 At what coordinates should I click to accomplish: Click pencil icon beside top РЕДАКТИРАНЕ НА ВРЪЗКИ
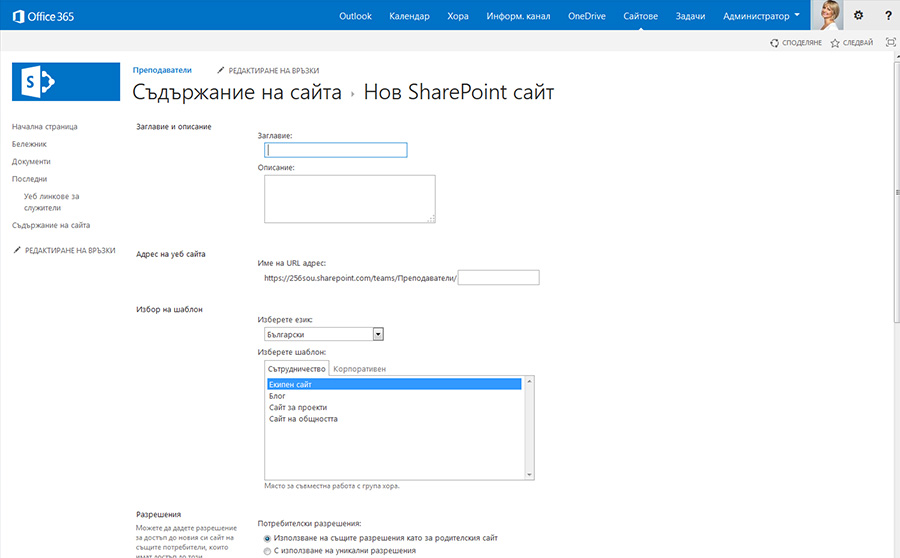tap(220, 70)
